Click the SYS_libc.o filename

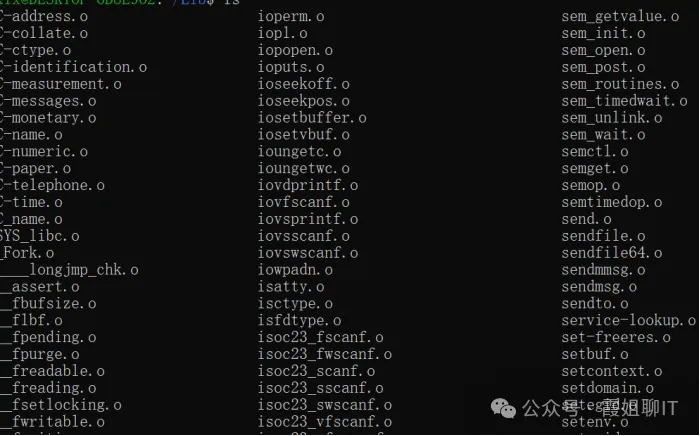(x=40, y=236)
